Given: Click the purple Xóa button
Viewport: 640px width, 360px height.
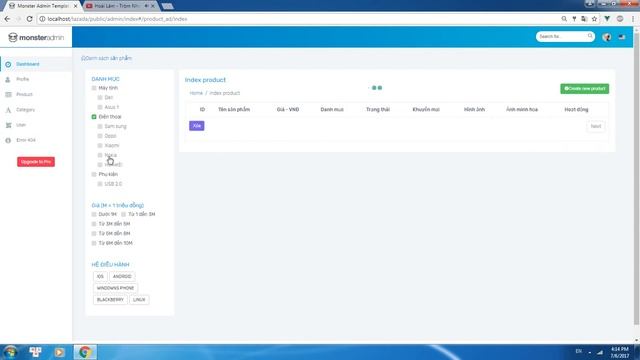Looking at the screenshot, I should pyautogui.click(x=197, y=126).
